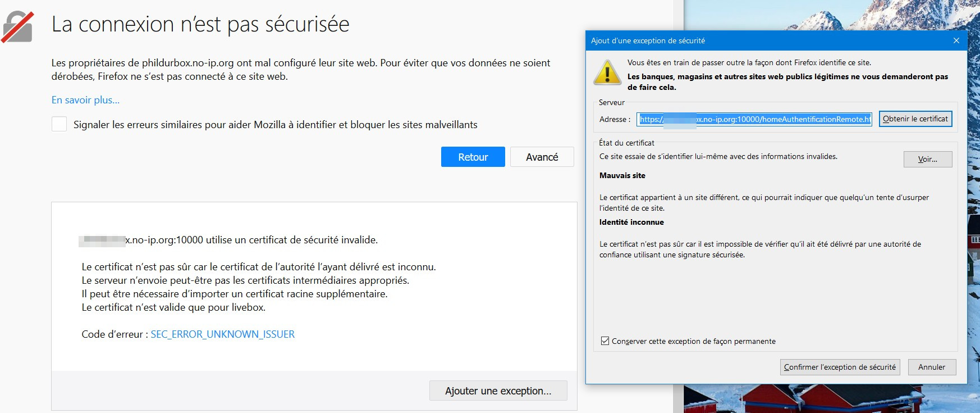Click text Il peut être nécessaire d'importer un certificat racine
The height and width of the screenshot is (413, 980).
(x=235, y=294)
